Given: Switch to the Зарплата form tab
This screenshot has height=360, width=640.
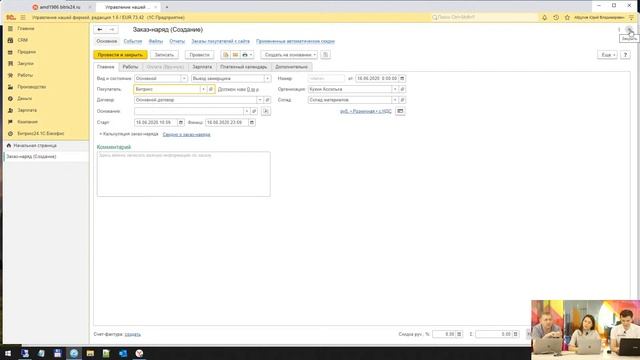Looking at the screenshot, I should pyautogui.click(x=202, y=67).
